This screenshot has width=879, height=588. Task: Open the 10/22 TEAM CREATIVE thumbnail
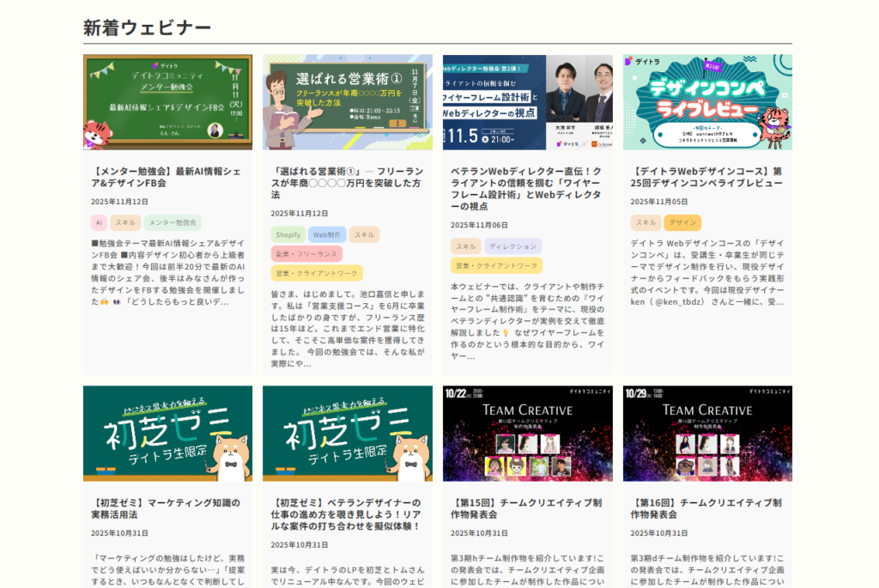pos(527,433)
